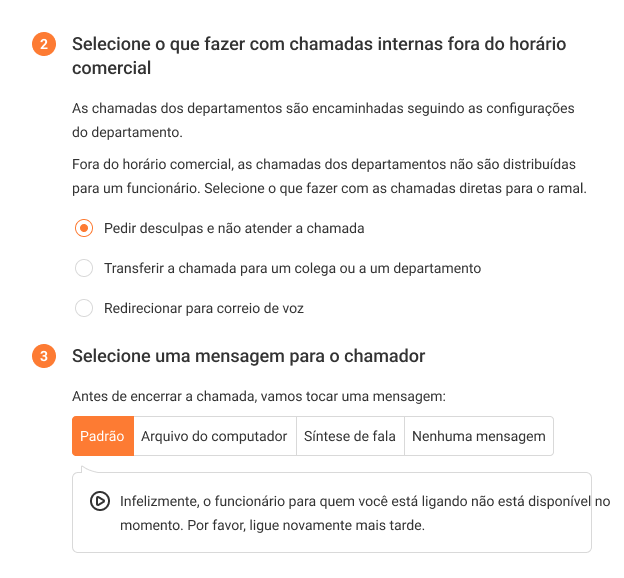Click the orange step 3 number badge
The height and width of the screenshot is (578, 624).
click(44, 357)
